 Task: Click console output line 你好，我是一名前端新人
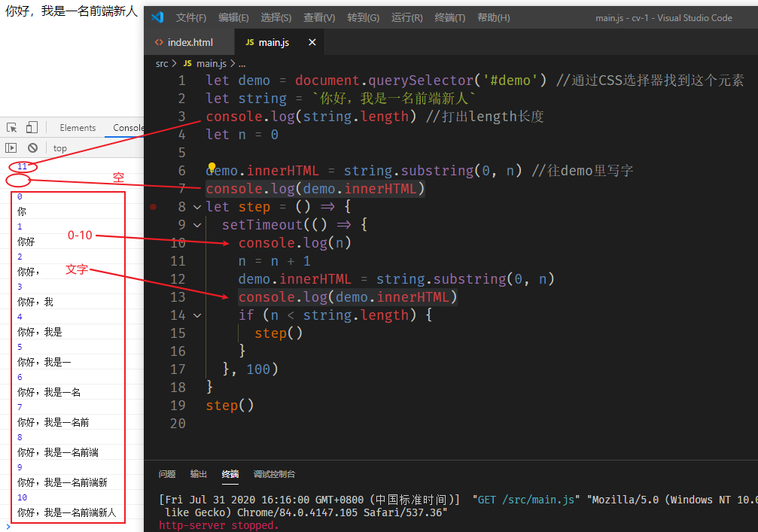(x=67, y=512)
